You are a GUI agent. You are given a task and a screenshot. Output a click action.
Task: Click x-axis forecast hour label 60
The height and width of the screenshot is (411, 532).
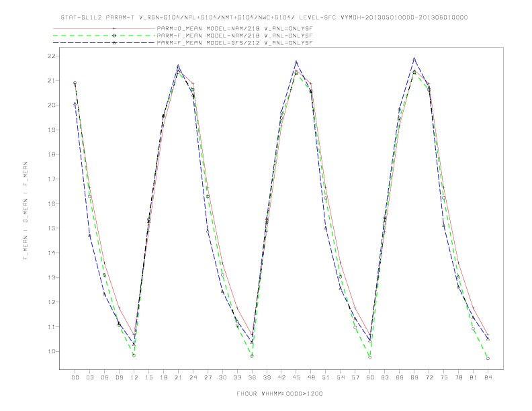[370, 377]
